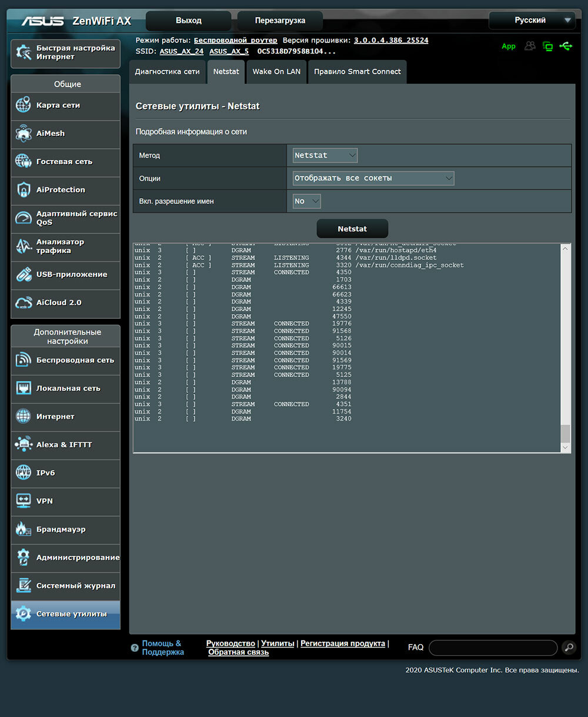Click the ASUS logo in the header

[43, 21]
